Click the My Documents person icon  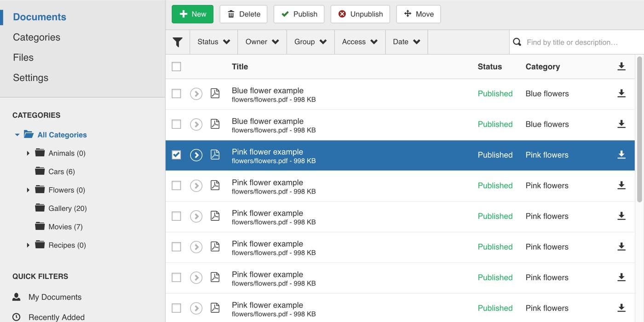17,297
